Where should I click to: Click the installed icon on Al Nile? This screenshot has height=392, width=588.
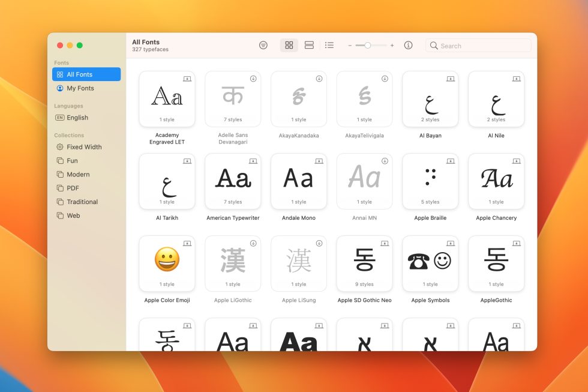517,79
